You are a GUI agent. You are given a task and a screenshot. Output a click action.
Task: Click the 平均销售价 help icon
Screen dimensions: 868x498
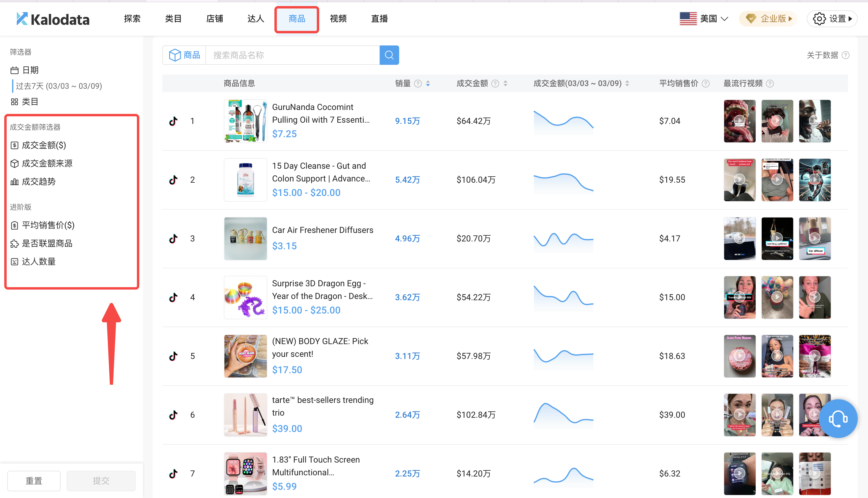point(706,84)
